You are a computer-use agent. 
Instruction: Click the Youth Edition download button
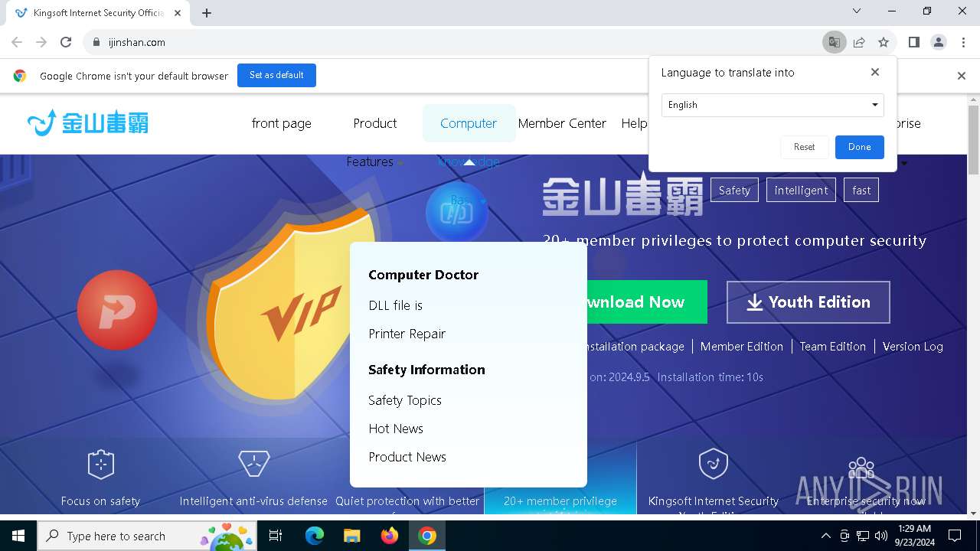tap(808, 302)
